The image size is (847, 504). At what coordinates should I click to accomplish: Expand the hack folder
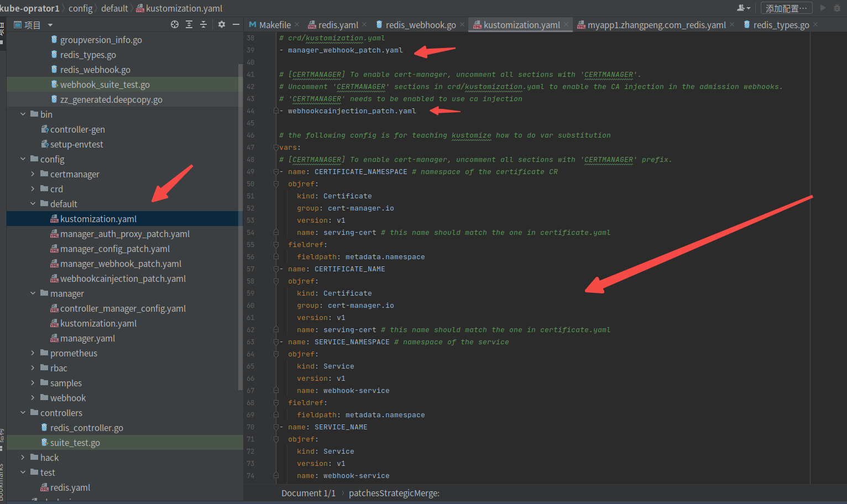23,457
